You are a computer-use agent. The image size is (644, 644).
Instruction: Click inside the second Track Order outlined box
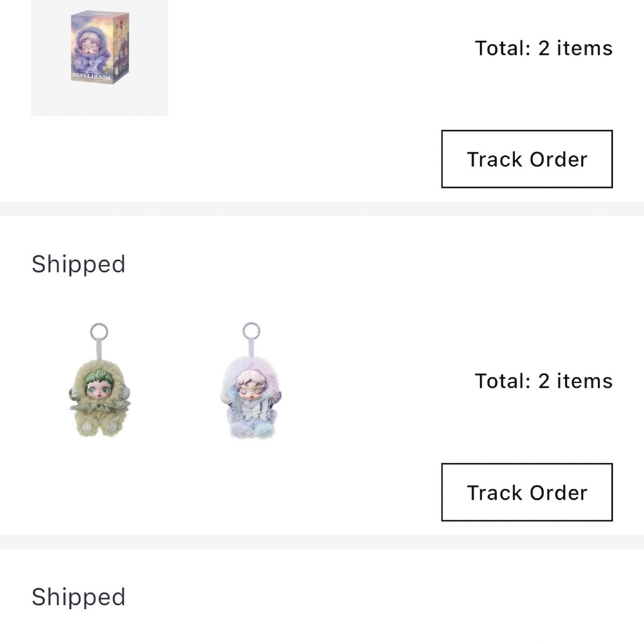(x=526, y=493)
